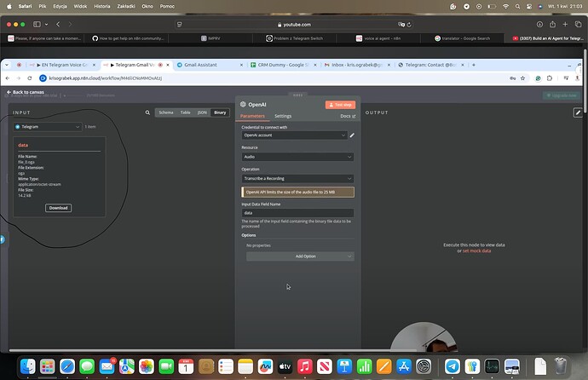Viewport: 588px width, 380px height.
Task: Select the Binary input view
Action: (x=220, y=112)
